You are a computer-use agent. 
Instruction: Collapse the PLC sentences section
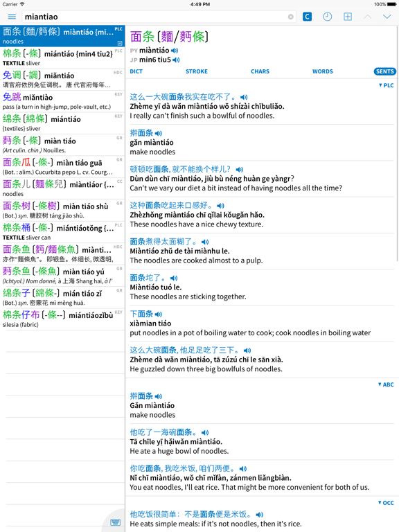pos(386,85)
